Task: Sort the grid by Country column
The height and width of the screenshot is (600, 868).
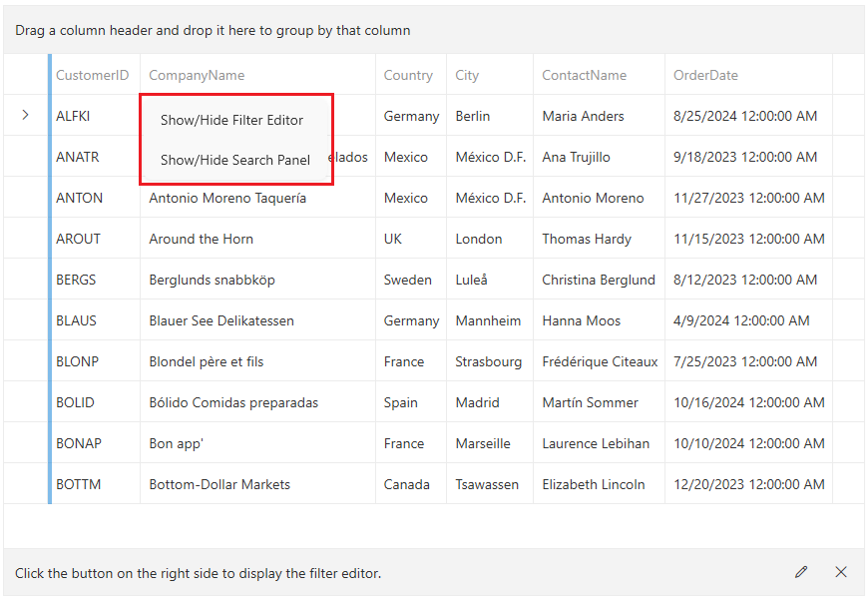Action: [408, 75]
